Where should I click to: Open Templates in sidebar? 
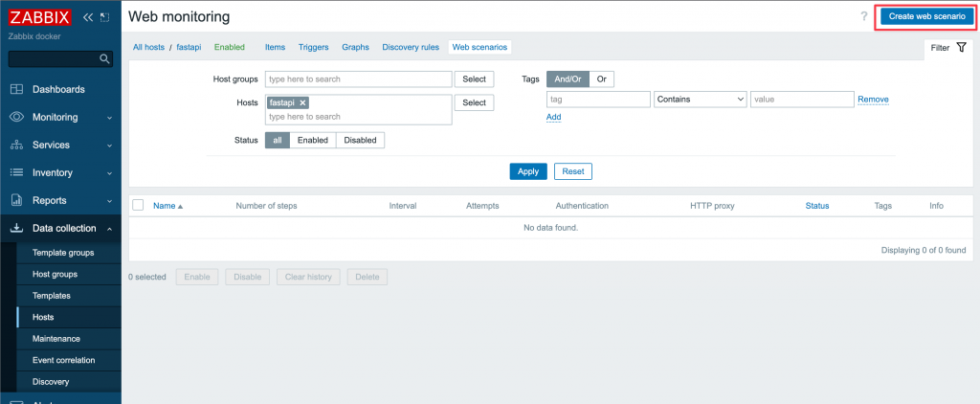52,296
